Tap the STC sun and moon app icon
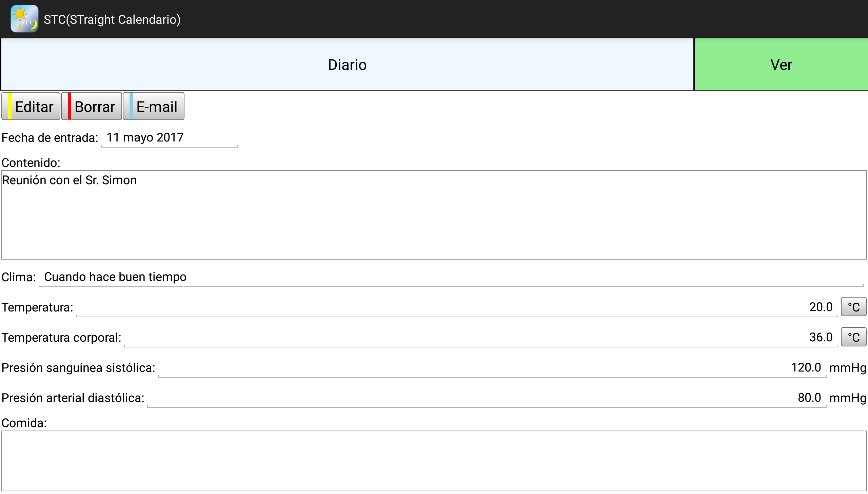Image resolution: width=868 pixels, height=494 pixels. pyautogui.click(x=24, y=19)
